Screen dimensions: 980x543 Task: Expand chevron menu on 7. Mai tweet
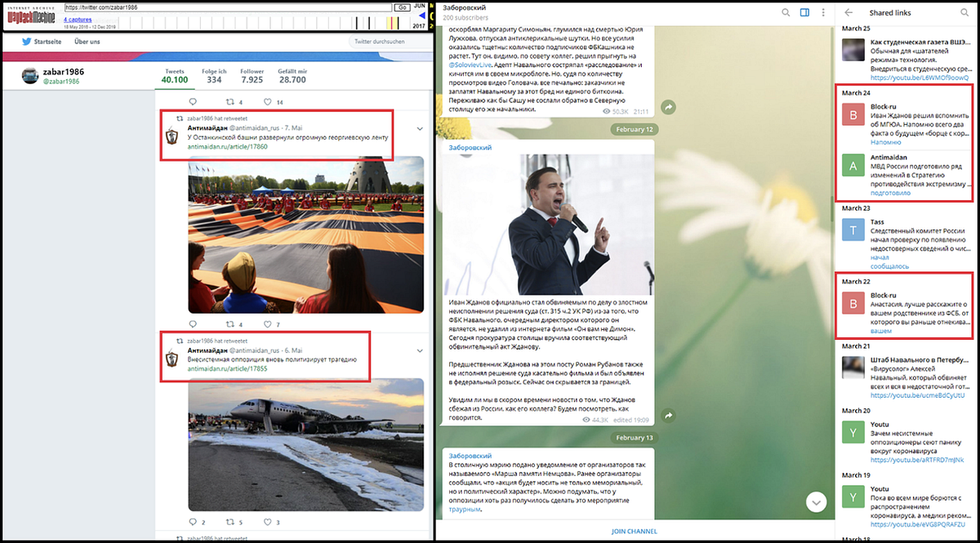coord(420,129)
